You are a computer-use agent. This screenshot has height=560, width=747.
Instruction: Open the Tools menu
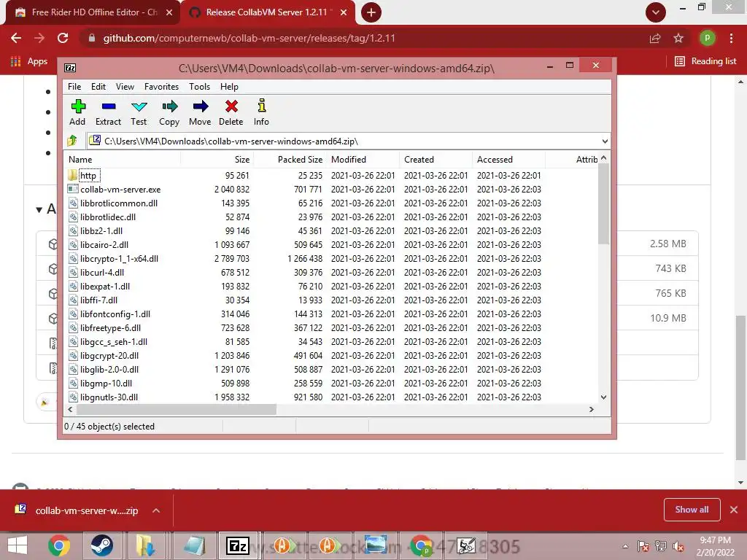(x=199, y=87)
